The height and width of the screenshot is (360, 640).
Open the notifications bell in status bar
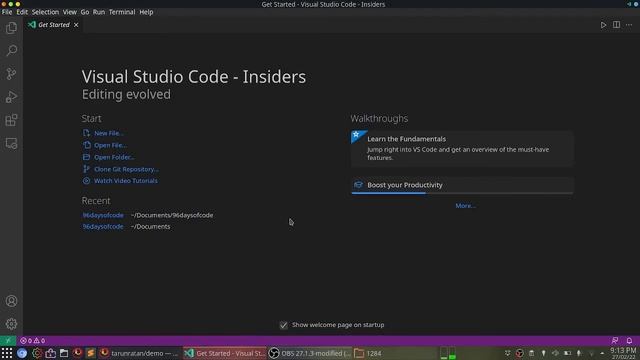[629, 340]
